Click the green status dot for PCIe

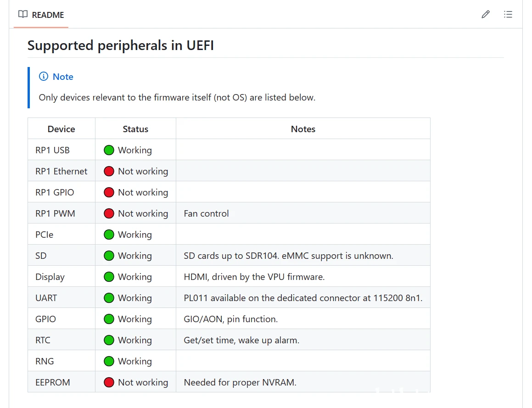tap(109, 235)
